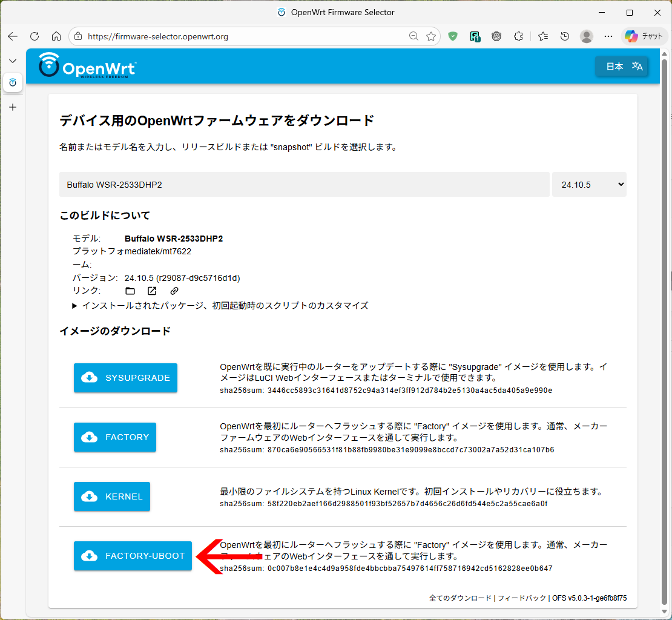Open the browser home page icon
The height and width of the screenshot is (620, 672).
[x=56, y=36]
